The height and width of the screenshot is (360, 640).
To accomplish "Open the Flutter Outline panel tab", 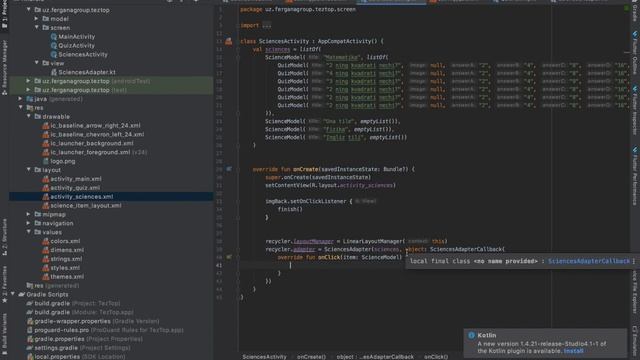I will 635,52.
